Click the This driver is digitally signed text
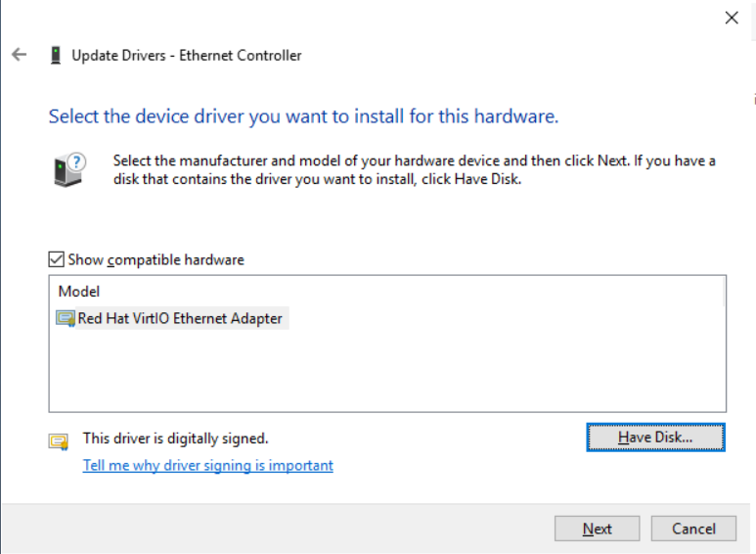The image size is (756, 554). (x=175, y=439)
